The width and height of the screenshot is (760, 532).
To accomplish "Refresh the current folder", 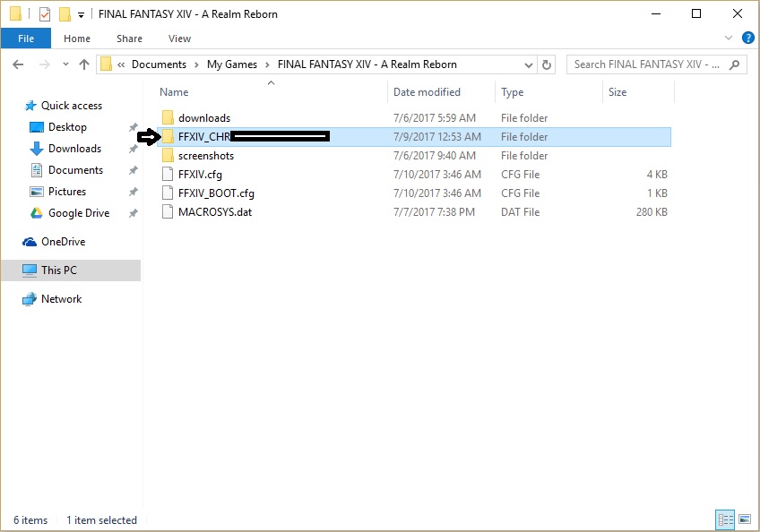I will coord(547,64).
